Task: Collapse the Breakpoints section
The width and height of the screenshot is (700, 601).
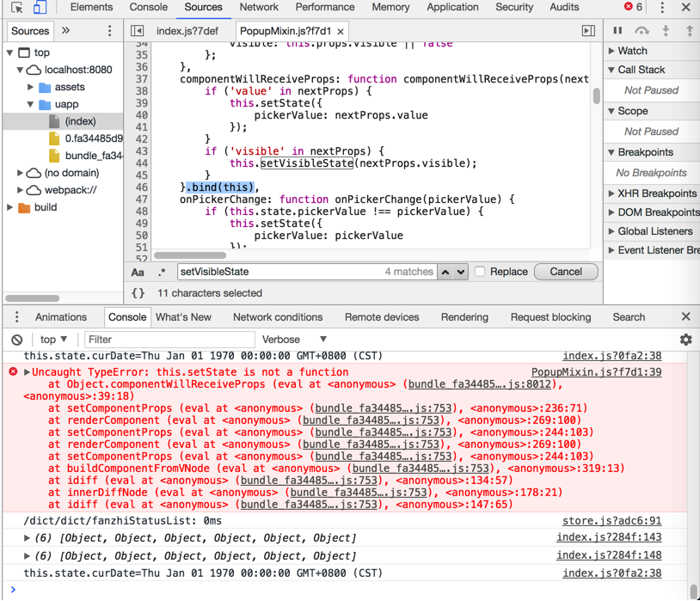Action: [x=611, y=152]
